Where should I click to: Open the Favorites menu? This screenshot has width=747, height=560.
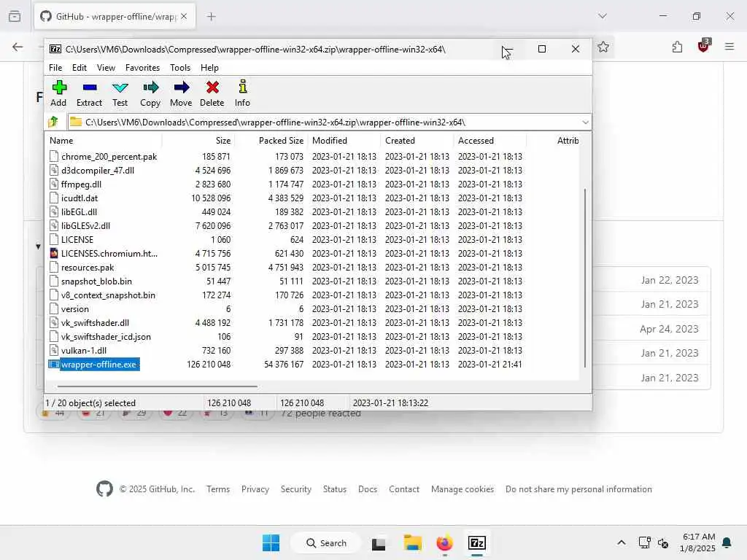pos(142,68)
